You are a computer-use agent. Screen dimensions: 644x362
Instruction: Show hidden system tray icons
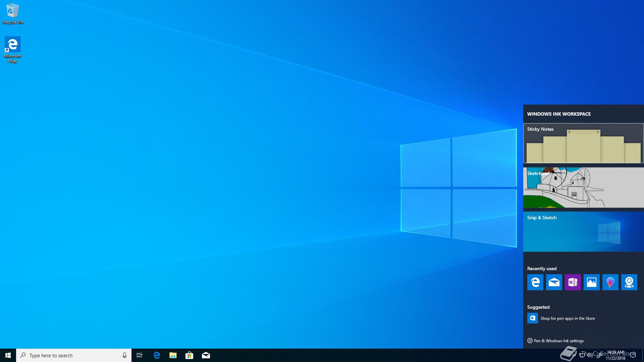[574, 355]
